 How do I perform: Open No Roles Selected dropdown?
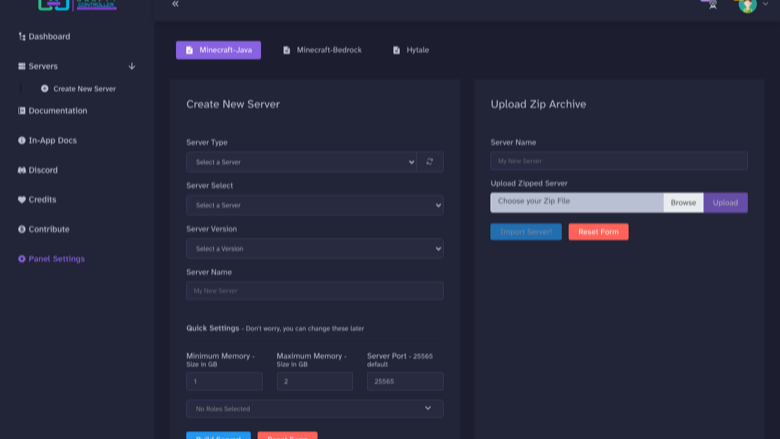[x=315, y=409]
